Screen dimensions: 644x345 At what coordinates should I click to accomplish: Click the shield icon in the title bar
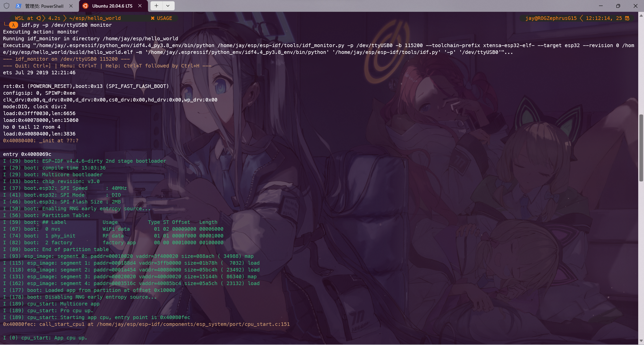7,6
